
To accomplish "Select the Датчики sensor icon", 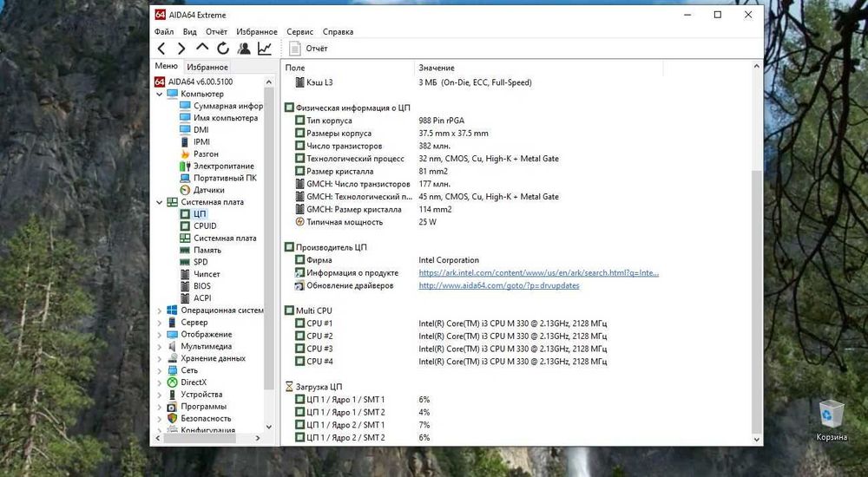I will click(185, 190).
